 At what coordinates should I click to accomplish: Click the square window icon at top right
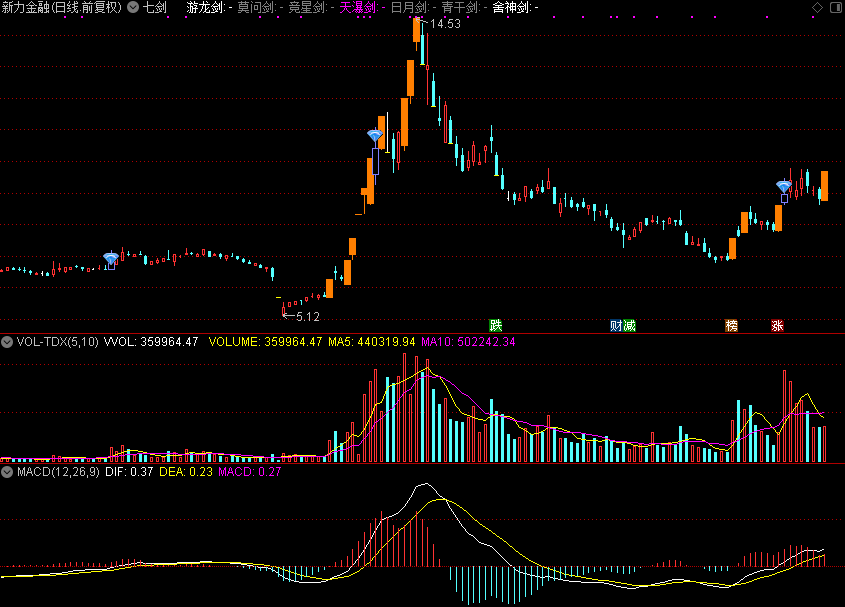835,7
